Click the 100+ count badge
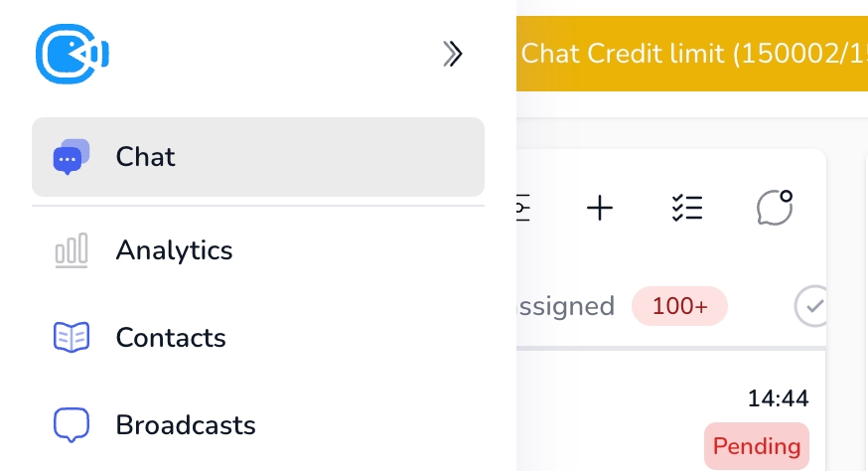The height and width of the screenshot is (471, 868). 680,306
